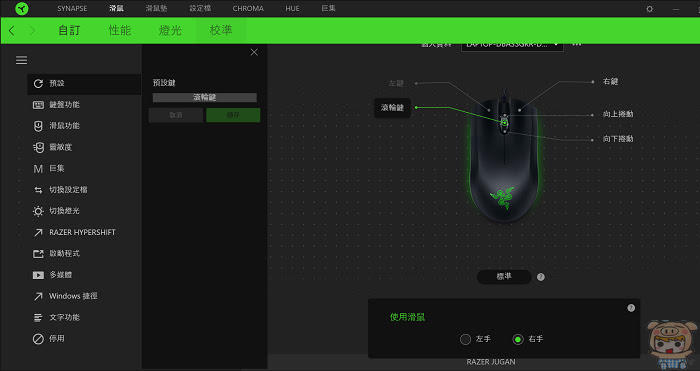Click the 儲存 save button

233,115
